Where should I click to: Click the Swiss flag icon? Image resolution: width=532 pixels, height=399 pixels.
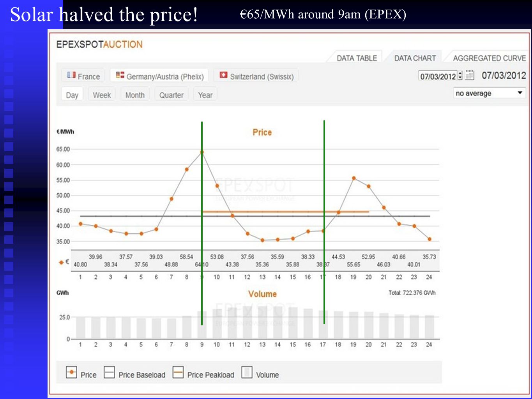223,74
